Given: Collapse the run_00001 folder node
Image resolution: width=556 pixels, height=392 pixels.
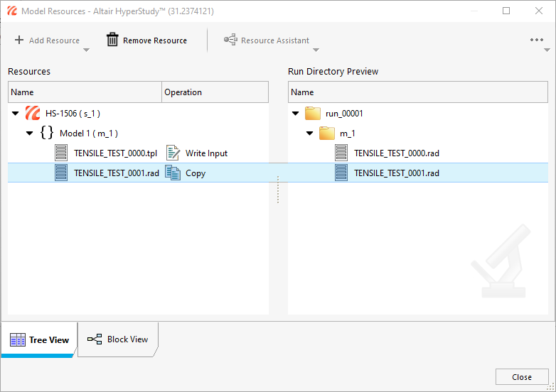Looking at the screenshot, I should click(x=296, y=114).
